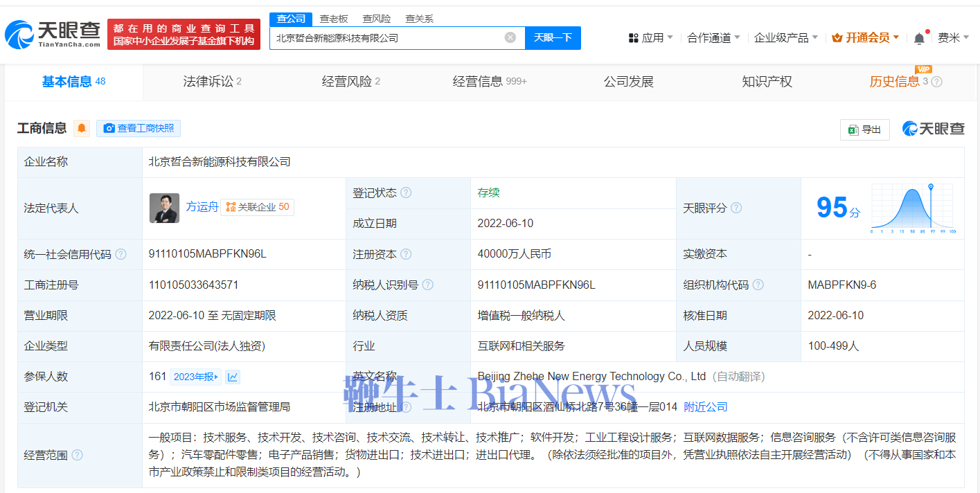This screenshot has width=980, height=493.
Task: Open the 基本信息 tab
Action: (x=74, y=82)
